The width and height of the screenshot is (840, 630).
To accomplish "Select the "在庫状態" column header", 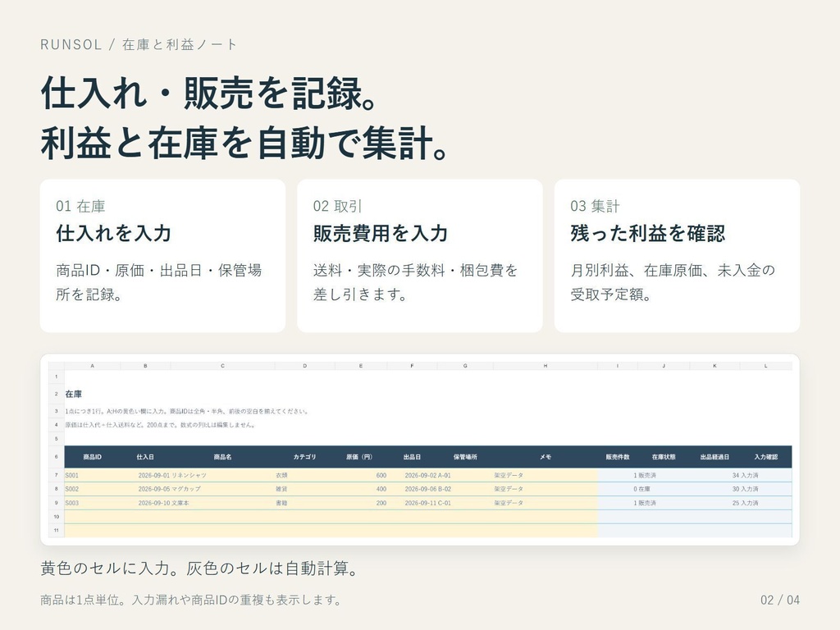I will [664, 457].
